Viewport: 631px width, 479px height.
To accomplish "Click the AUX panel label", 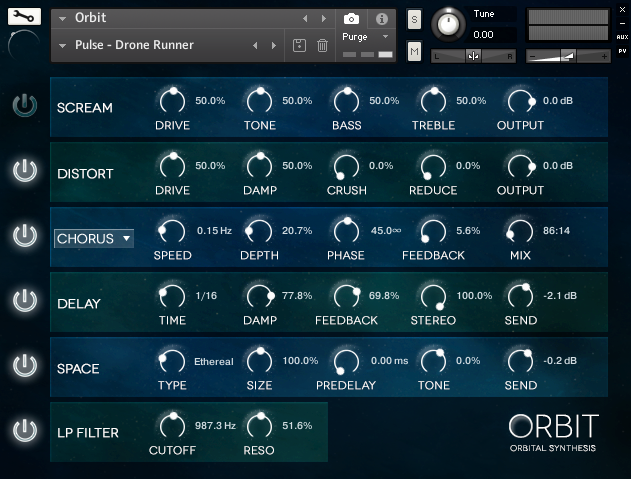I will click(622, 36).
